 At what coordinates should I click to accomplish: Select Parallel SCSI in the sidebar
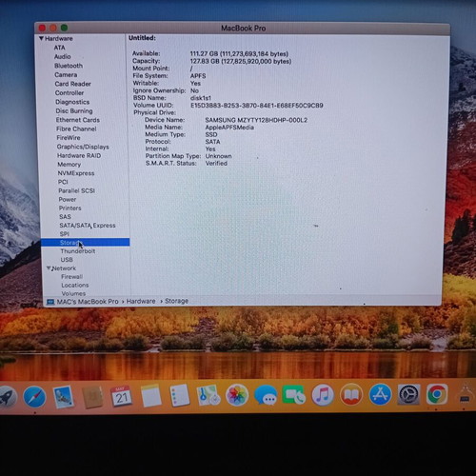coord(76,190)
